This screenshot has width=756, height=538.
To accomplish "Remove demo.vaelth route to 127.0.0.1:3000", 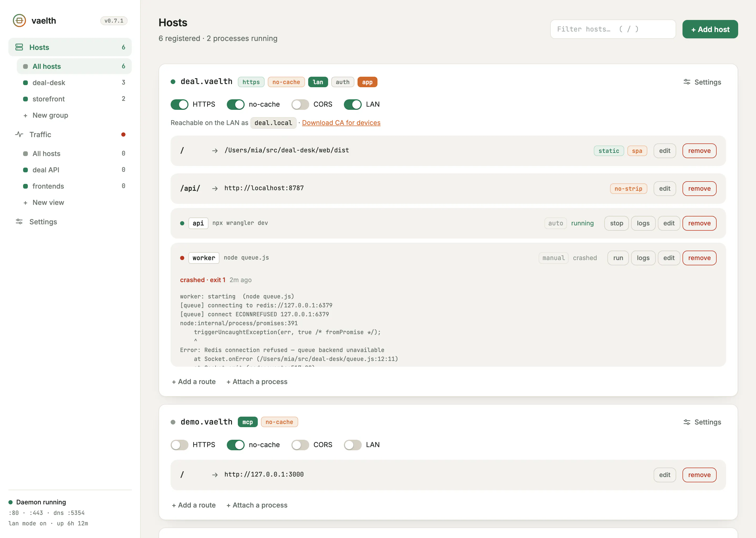I will tap(699, 475).
